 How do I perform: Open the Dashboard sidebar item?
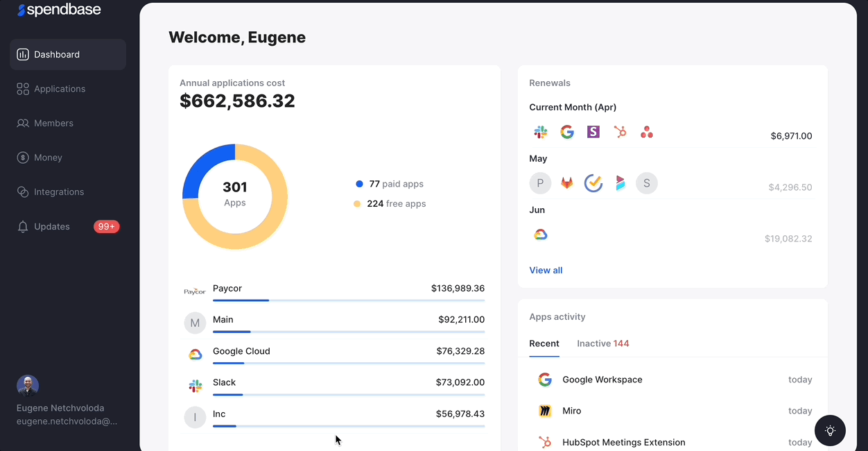click(x=68, y=54)
